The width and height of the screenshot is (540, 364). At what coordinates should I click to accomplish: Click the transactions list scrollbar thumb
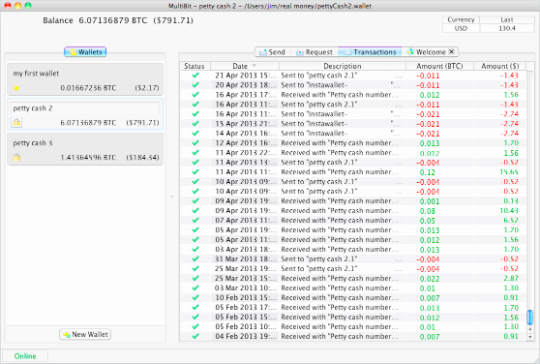coord(530,317)
